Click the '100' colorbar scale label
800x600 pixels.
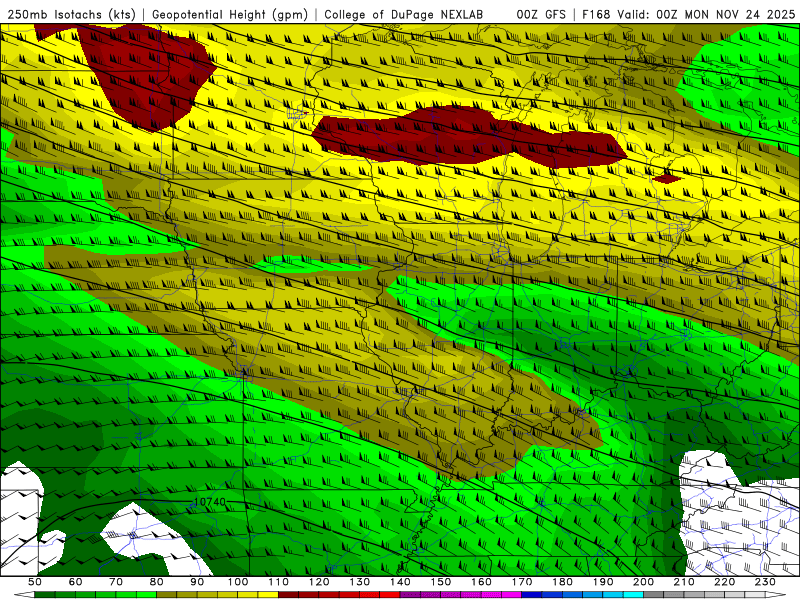(238, 582)
